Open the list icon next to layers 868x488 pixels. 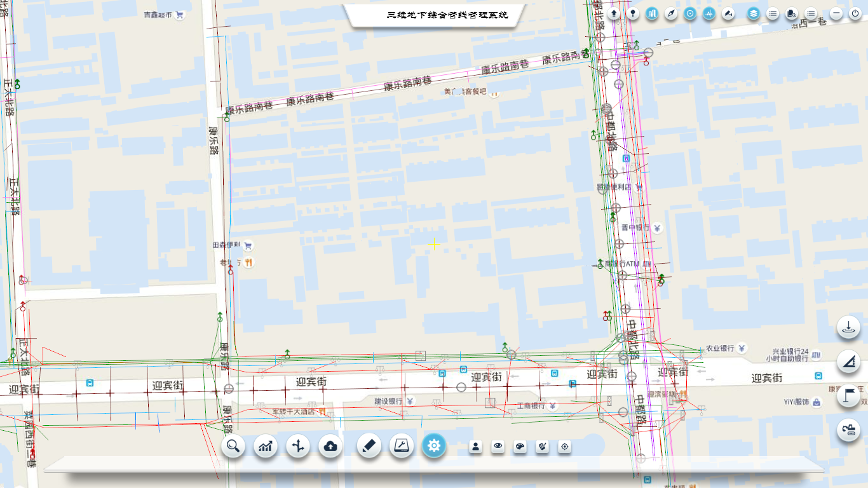point(773,13)
